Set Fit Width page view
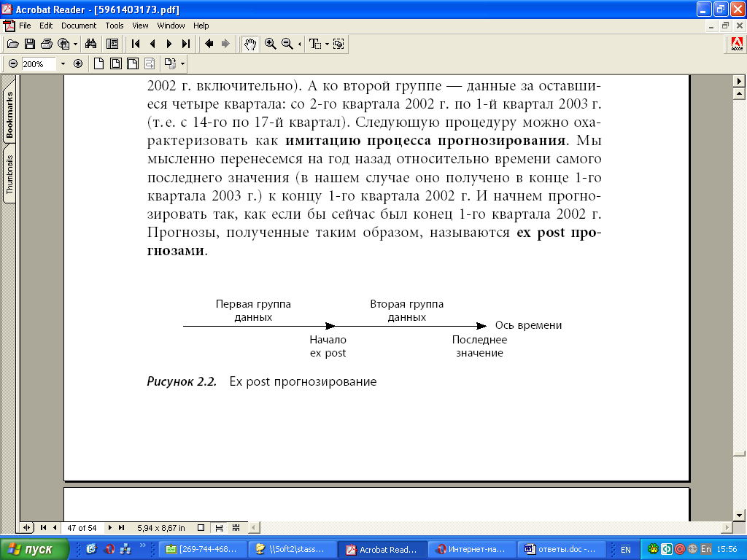747x560 pixels. coord(133,63)
